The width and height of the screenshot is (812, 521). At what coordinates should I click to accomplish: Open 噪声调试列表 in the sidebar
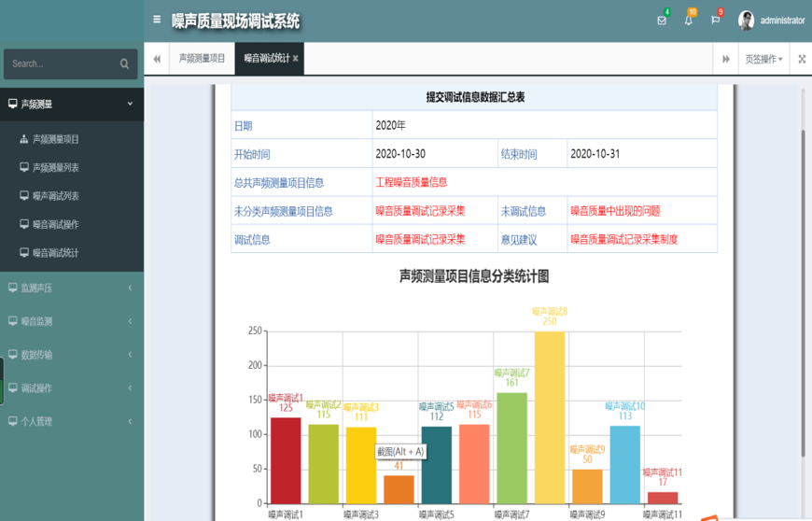tap(55, 196)
